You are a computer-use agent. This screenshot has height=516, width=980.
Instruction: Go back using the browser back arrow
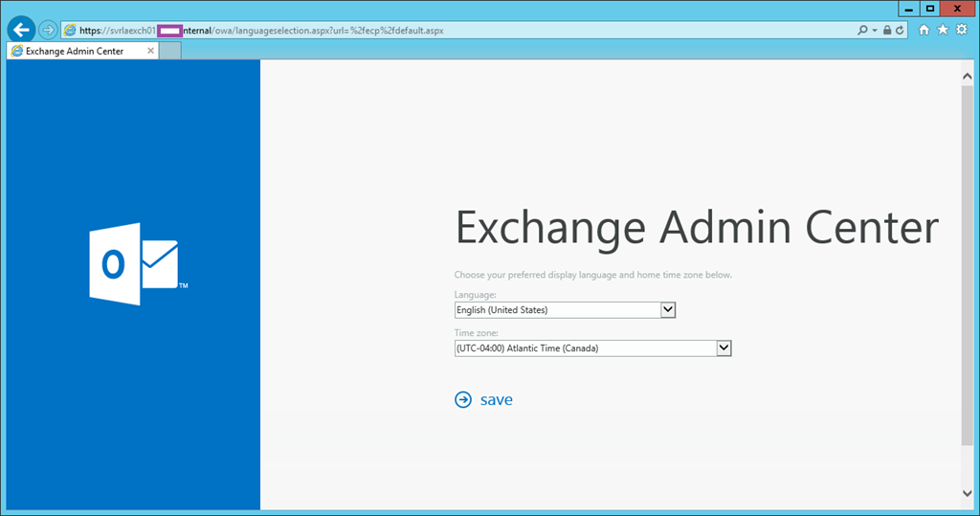[x=21, y=30]
